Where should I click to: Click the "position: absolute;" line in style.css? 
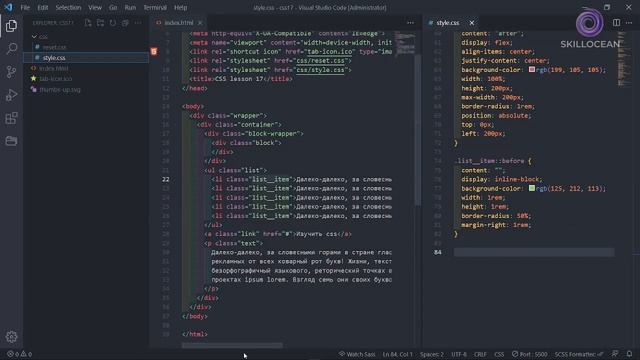pyautogui.click(x=496, y=116)
